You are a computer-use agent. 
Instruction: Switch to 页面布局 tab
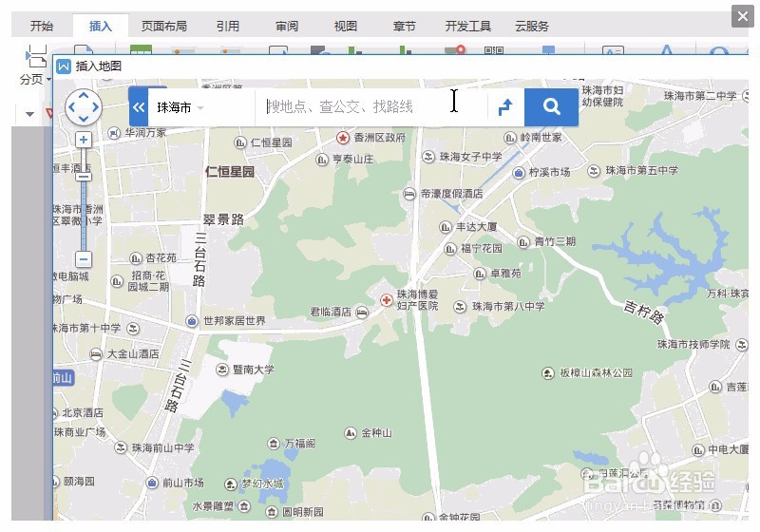click(163, 27)
